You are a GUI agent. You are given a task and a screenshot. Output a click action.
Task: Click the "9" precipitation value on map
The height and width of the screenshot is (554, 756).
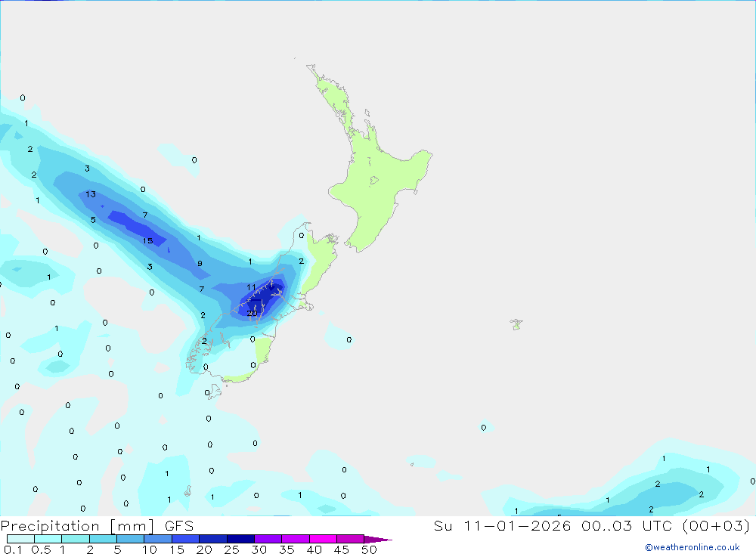tap(200, 264)
